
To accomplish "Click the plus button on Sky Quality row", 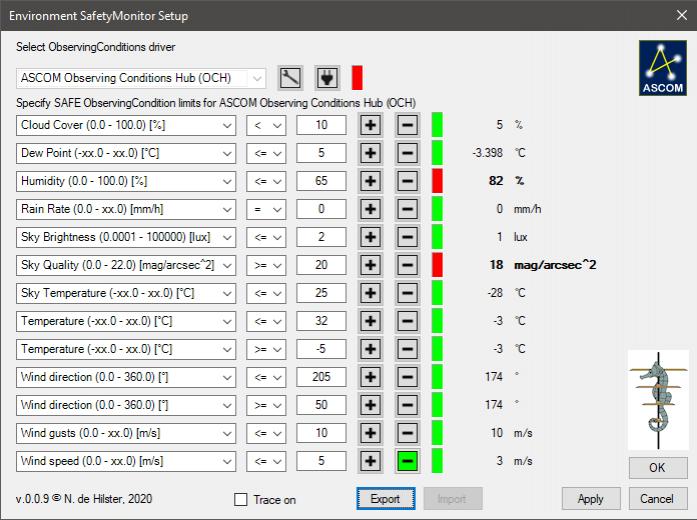I will [x=370, y=265].
